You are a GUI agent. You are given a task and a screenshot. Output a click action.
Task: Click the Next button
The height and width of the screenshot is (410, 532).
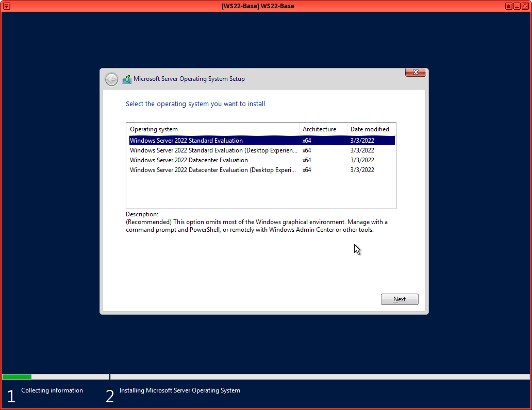pos(400,299)
